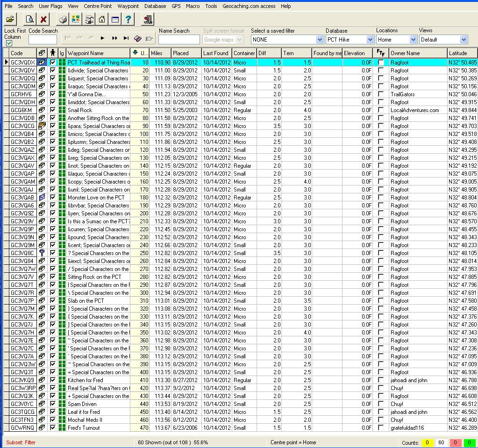
Task: Sort by the Owner Name column header
Action: pos(418,53)
